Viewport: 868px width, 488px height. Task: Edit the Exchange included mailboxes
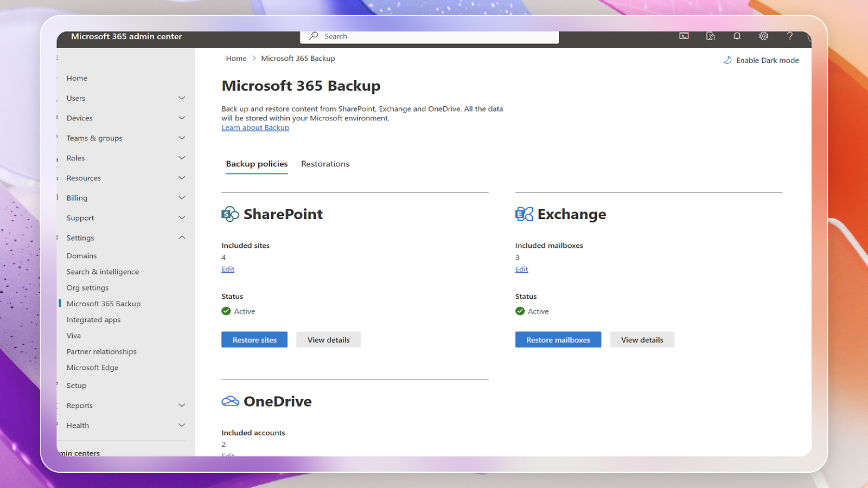coord(521,269)
